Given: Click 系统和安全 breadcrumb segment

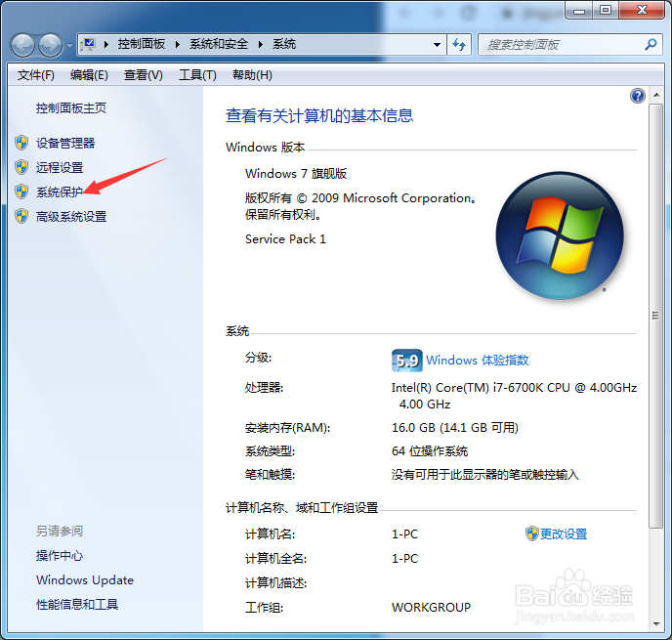Looking at the screenshot, I should (219, 44).
